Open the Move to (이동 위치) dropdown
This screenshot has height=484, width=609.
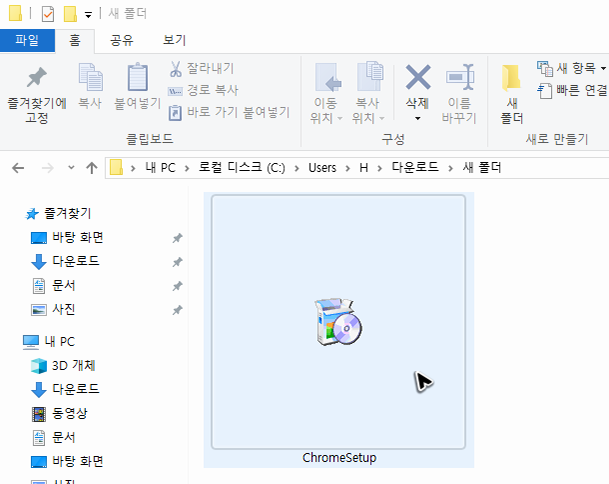326,118
